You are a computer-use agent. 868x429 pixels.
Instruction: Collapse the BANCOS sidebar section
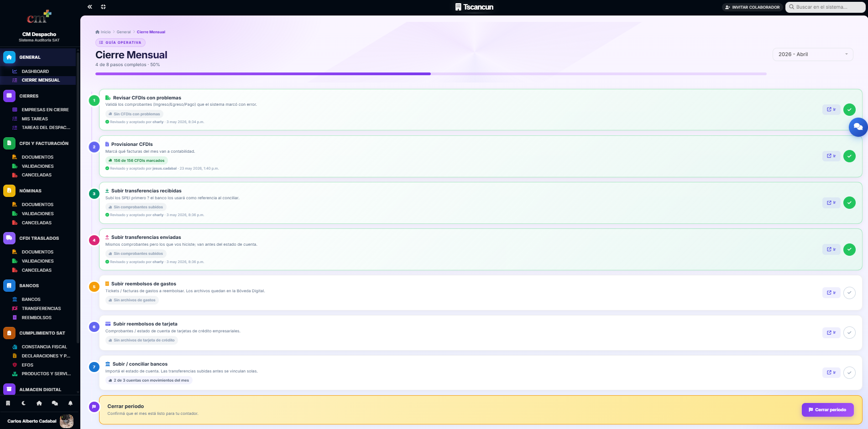coord(38,285)
